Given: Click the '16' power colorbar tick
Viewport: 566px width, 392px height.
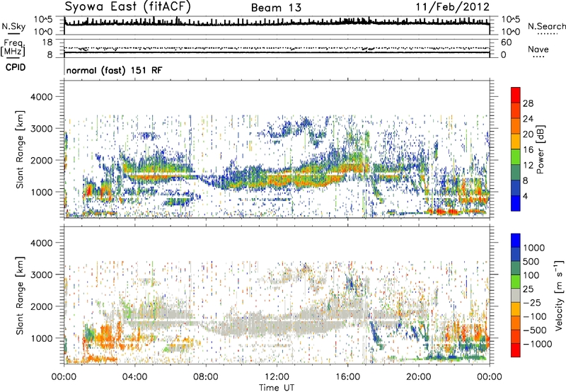Looking at the screenshot, I should 528,150.
